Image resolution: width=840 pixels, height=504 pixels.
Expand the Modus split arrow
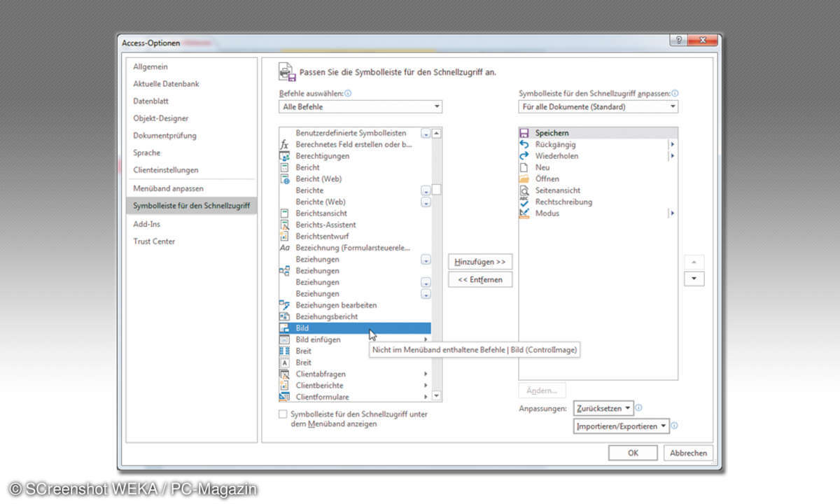(673, 213)
